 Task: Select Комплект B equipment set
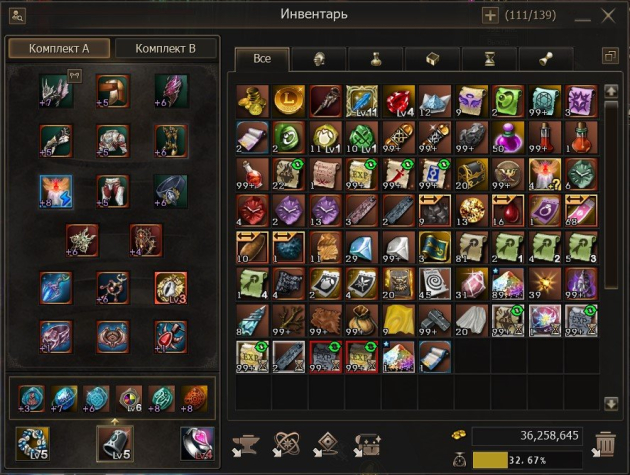(166, 49)
